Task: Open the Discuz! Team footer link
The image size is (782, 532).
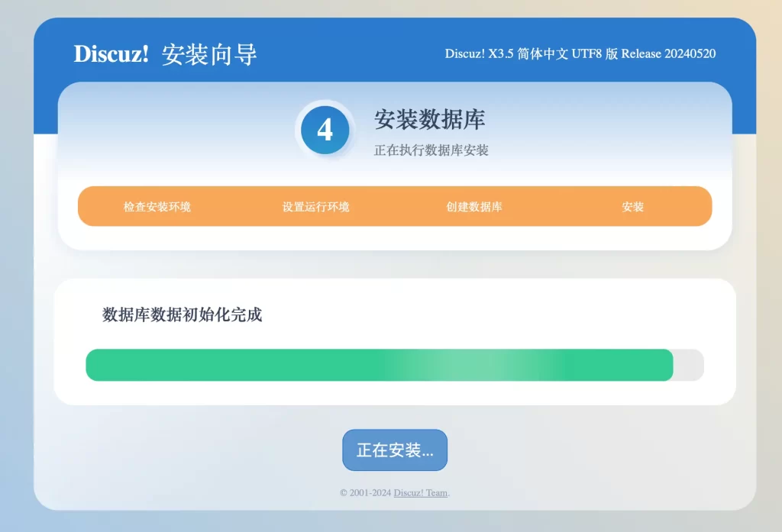Action: (420, 493)
